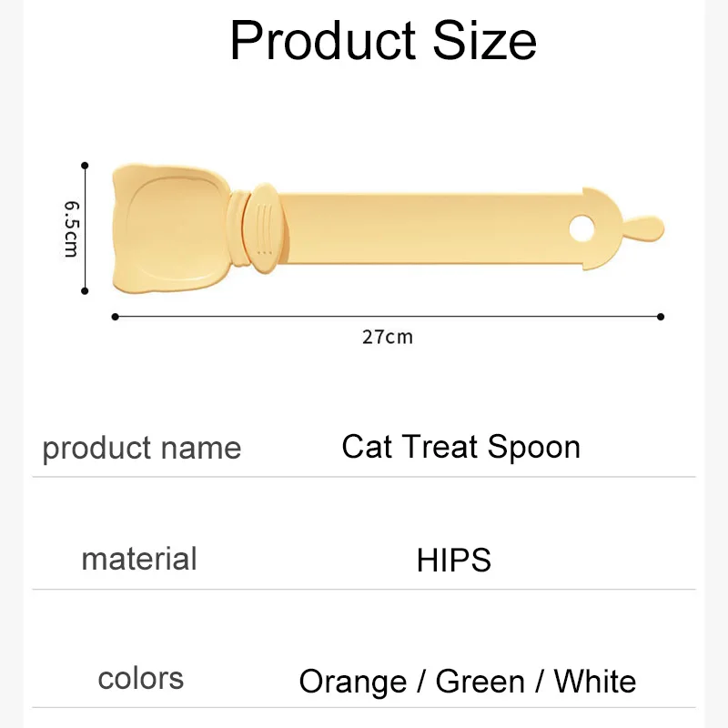
Task: Select the oval sliding clip on the spoon
Action: (x=264, y=227)
